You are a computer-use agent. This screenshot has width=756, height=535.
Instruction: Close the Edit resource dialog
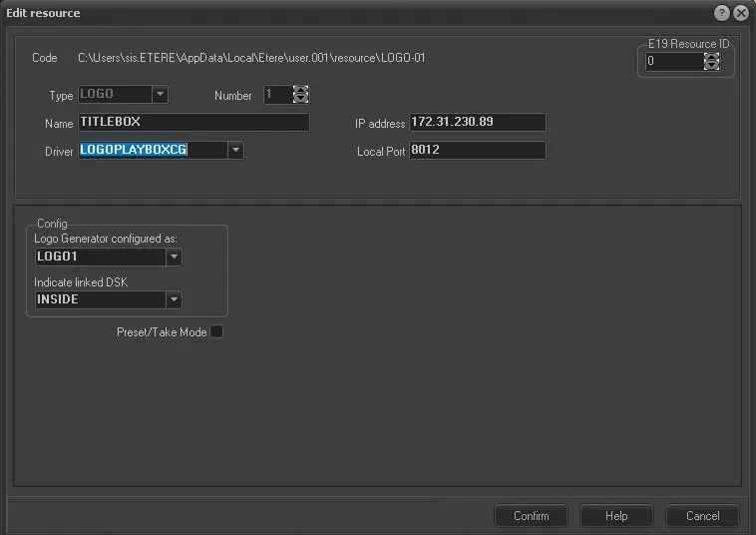pos(740,13)
